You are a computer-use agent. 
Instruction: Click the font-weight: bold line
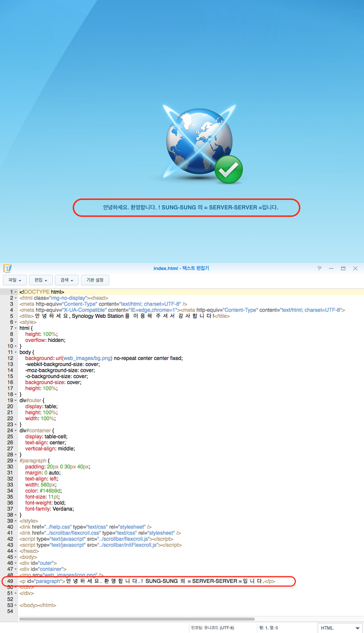(x=45, y=503)
